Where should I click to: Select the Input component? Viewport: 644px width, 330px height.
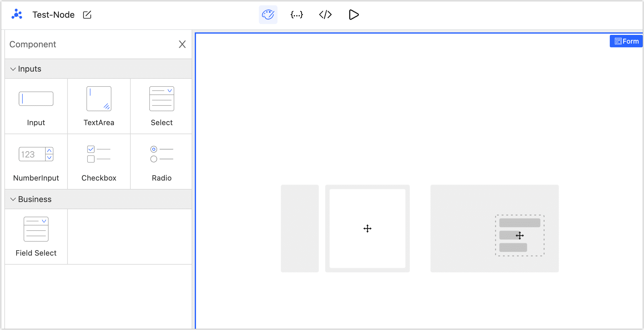click(36, 106)
